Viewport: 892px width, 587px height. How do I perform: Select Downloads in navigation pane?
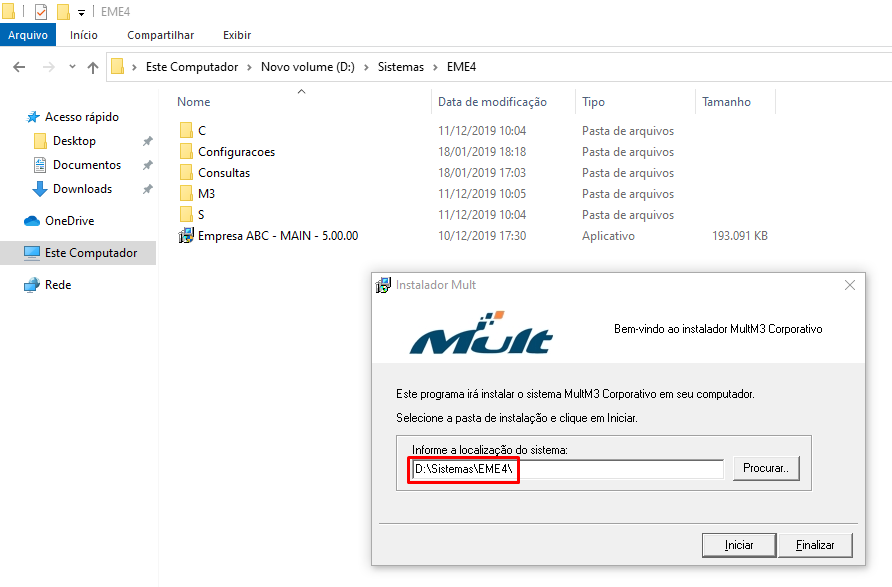pyautogui.click(x=82, y=189)
